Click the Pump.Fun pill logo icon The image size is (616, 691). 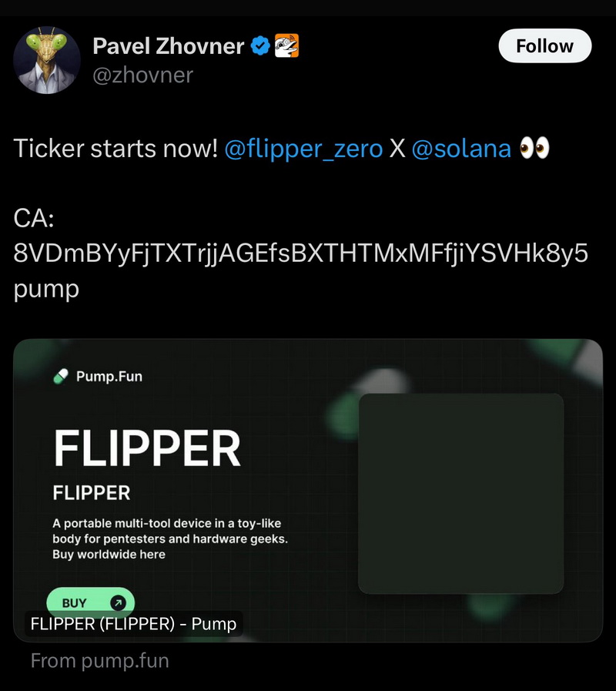[61, 377]
